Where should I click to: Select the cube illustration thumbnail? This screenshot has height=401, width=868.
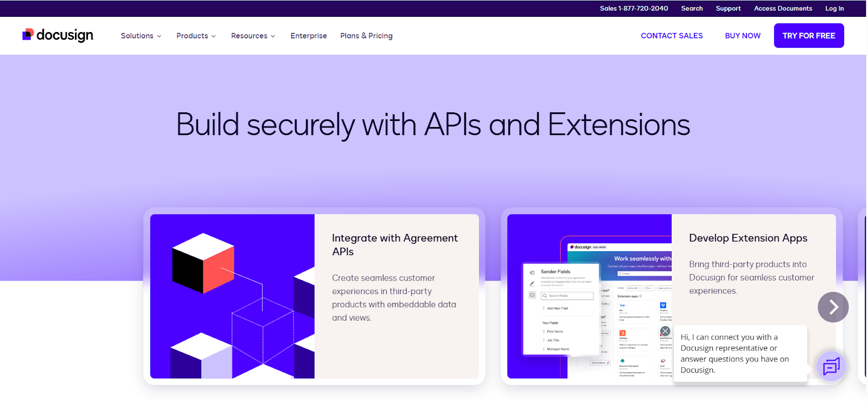[x=232, y=296]
